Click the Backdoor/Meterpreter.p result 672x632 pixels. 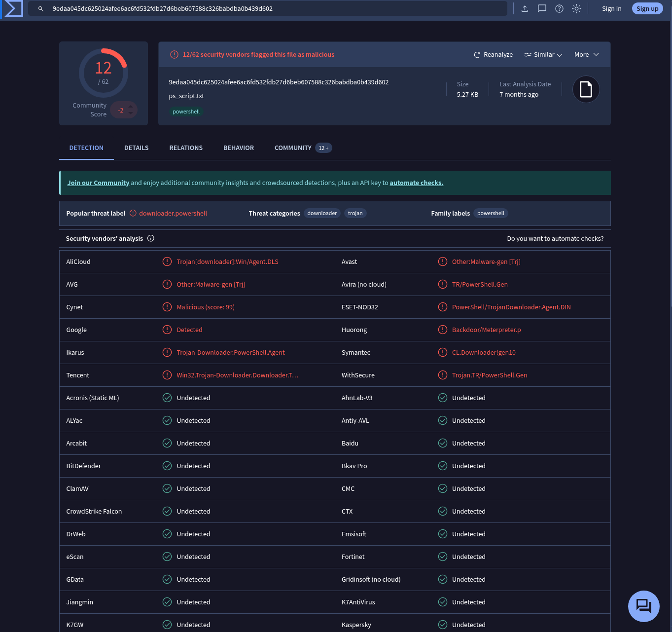[486, 330]
